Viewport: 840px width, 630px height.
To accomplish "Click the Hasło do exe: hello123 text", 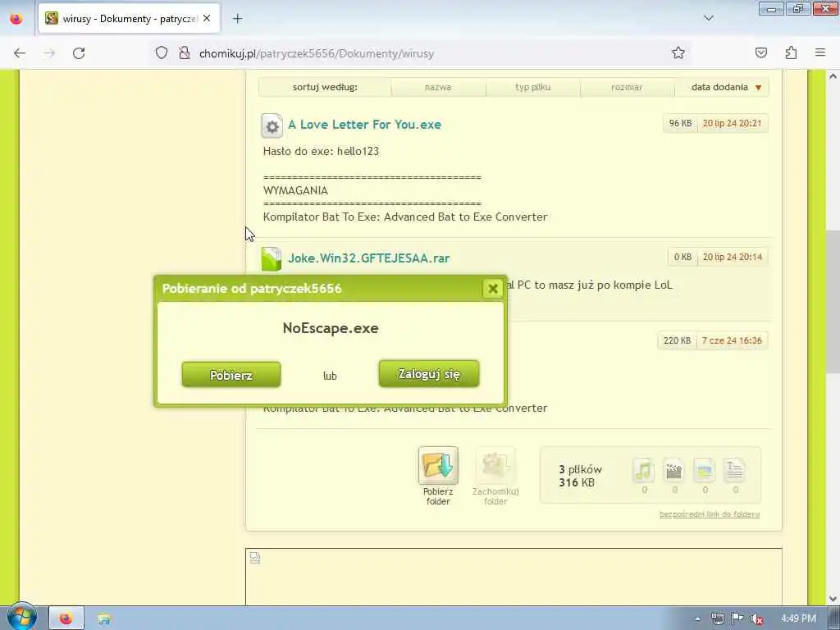I will point(321,151).
